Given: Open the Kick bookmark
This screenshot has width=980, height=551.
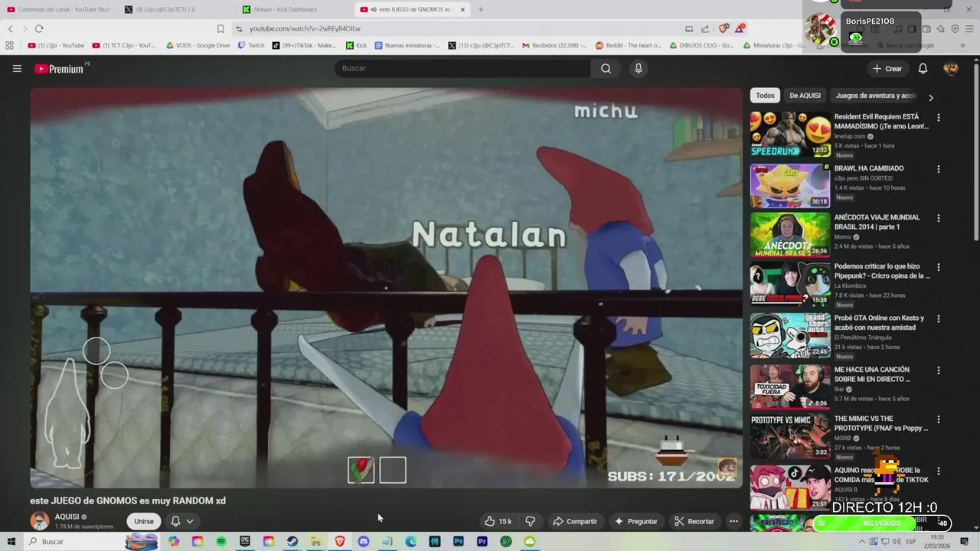Looking at the screenshot, I should pyautogui.click(x=356, y=45).
